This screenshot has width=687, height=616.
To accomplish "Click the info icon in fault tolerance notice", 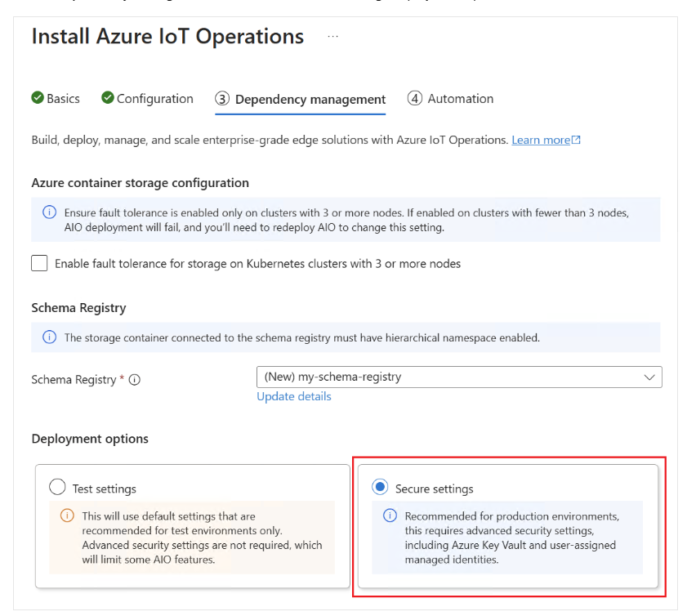I will (x=50, y=212).
